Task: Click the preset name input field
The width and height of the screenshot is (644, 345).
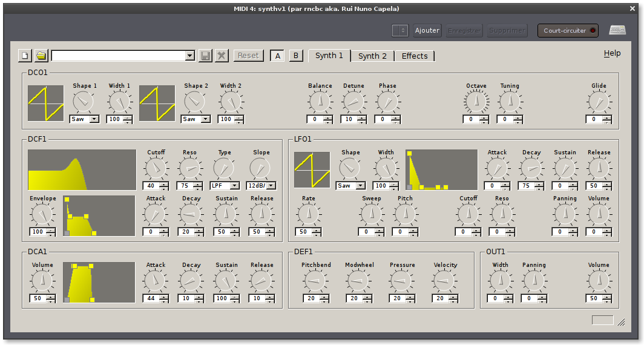Action: coord(118,56)
